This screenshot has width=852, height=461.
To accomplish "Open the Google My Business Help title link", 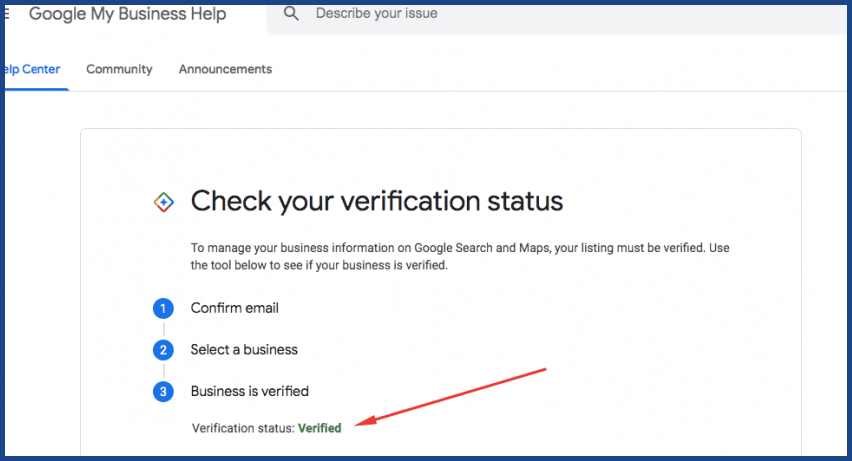I will [128, 14].
